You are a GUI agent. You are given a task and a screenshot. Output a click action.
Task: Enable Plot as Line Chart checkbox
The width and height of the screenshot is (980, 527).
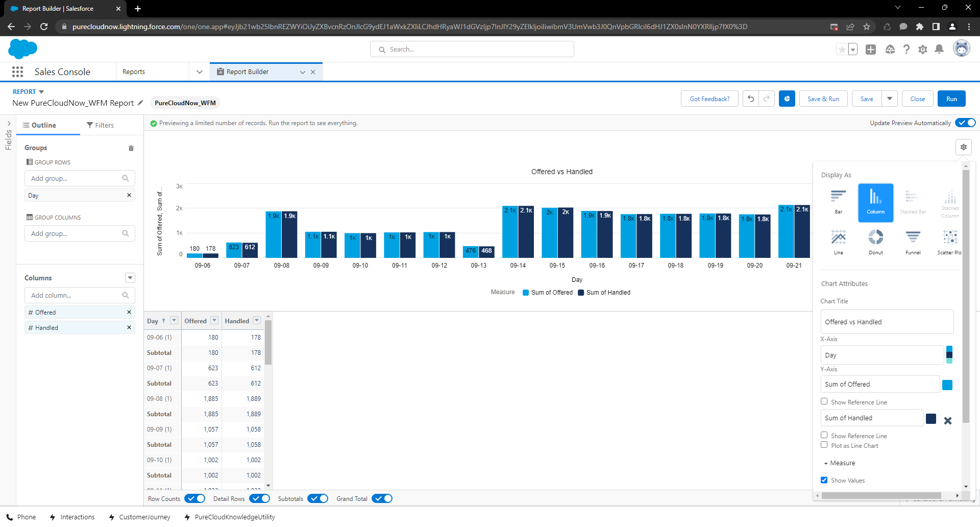pyautogui.click(x=824, y=445)
